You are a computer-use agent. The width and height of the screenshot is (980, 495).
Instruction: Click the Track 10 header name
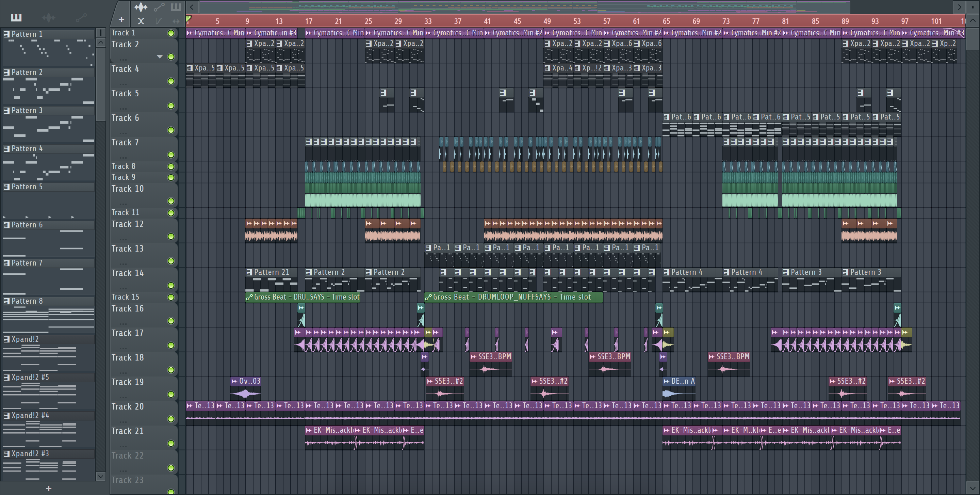(128, 189)
